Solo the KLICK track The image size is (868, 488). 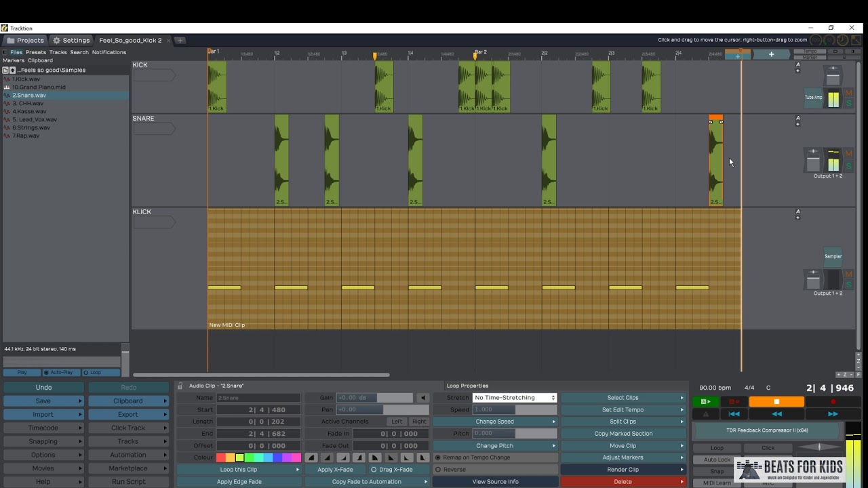tap(848, 285)
